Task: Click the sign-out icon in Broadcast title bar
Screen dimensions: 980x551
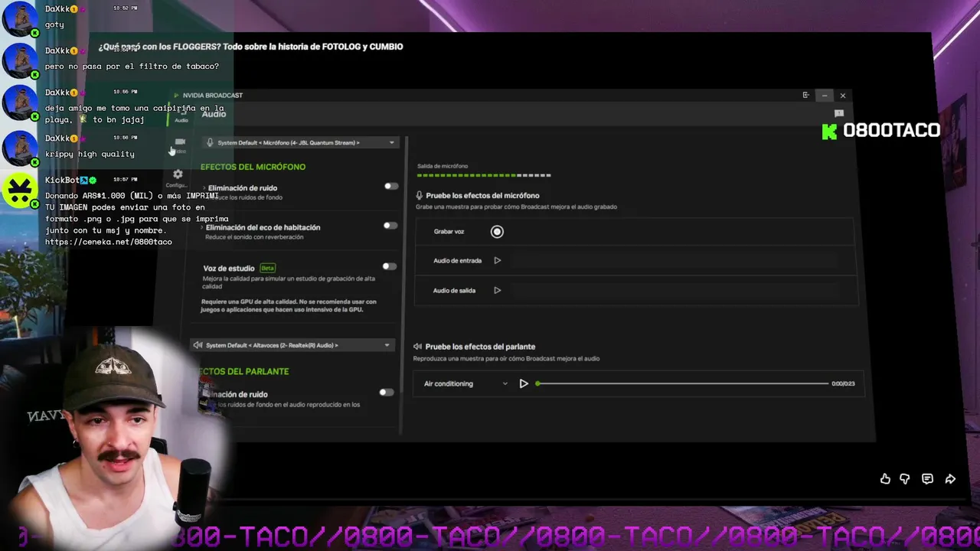Action: [805, 96]
